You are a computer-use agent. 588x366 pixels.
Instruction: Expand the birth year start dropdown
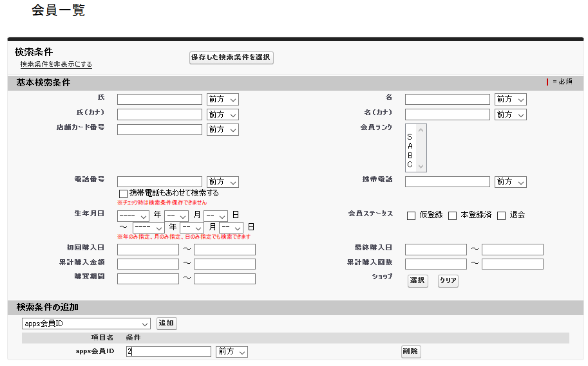pyautogui.click(x=133, y=216)
